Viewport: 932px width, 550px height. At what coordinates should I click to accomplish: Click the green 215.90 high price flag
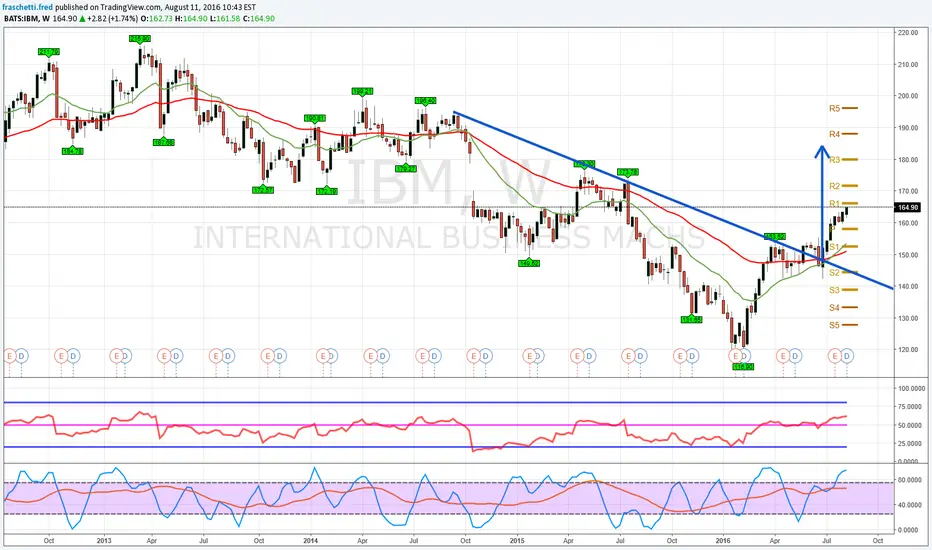pos(140,39)
